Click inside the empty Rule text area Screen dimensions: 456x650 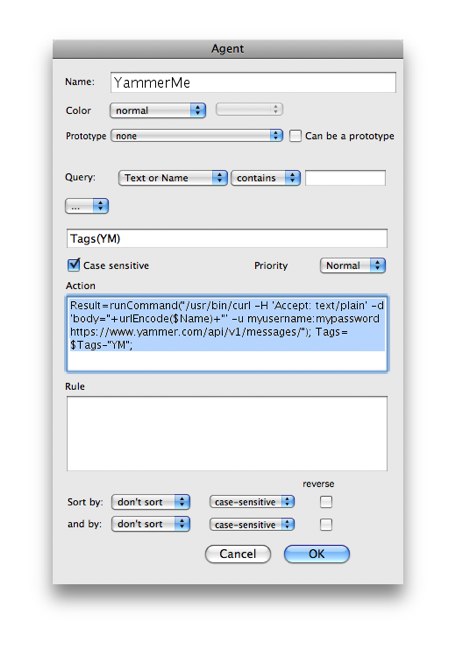coord(227,434)
